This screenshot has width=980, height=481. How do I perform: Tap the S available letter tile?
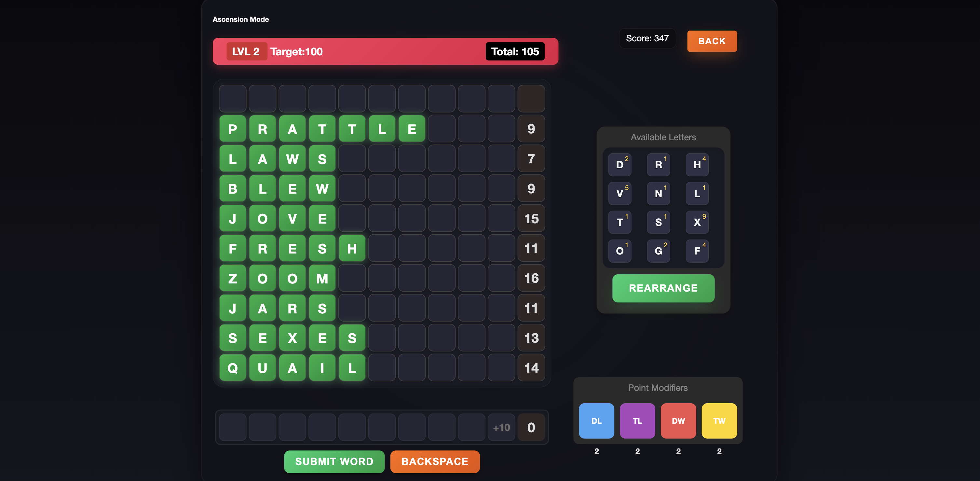point(658,222)
